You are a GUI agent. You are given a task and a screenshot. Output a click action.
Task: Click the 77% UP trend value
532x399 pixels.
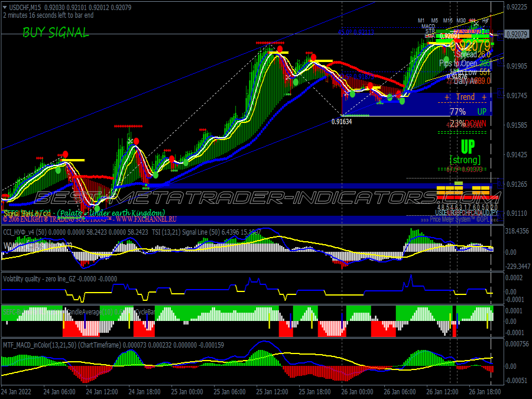468,112
